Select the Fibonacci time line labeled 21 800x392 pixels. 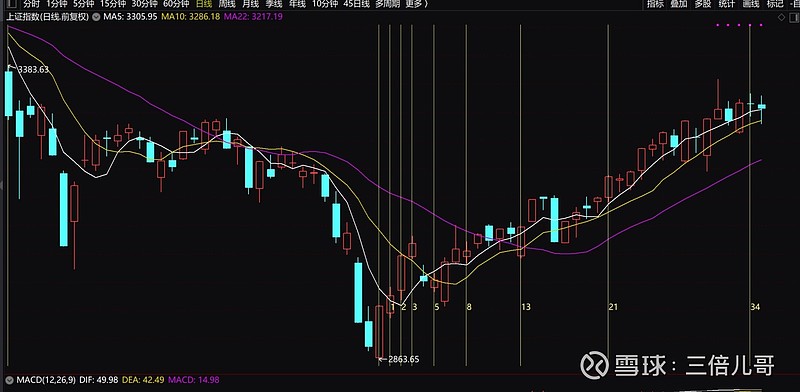pyautogui.click(x=608, y=195)
